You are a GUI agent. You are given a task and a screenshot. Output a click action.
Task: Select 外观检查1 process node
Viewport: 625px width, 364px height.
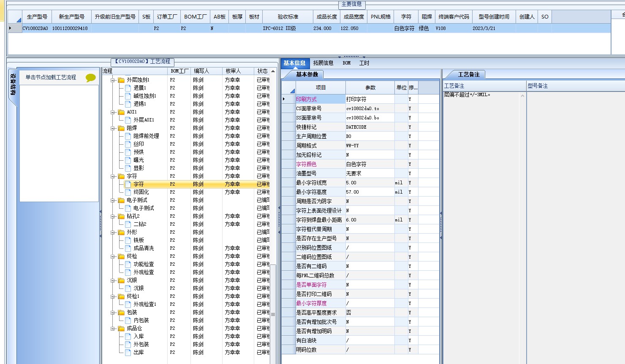coord(145,304)
